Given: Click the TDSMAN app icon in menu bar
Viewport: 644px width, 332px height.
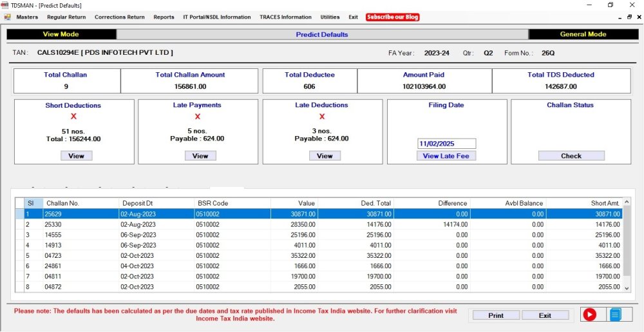Looking at the screenshot, I should 7,17.
